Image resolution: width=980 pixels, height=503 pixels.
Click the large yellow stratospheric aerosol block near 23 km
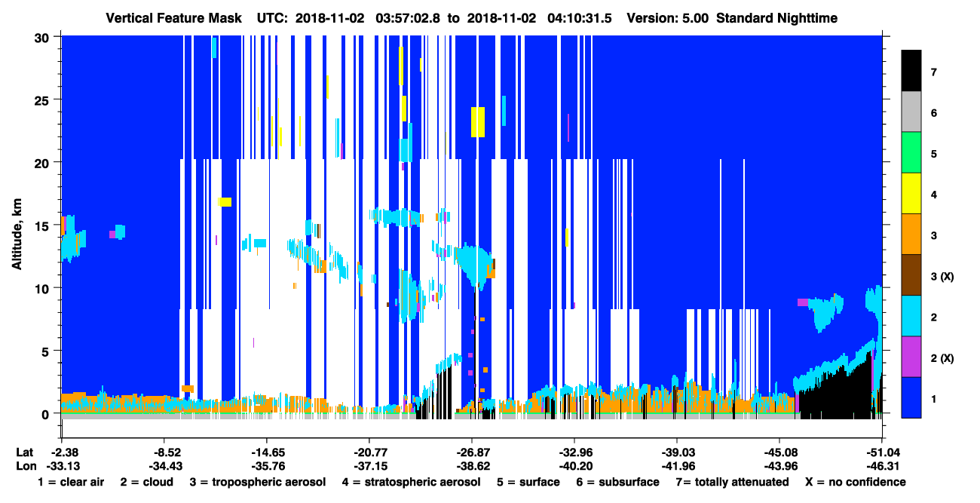pos(478,122)
